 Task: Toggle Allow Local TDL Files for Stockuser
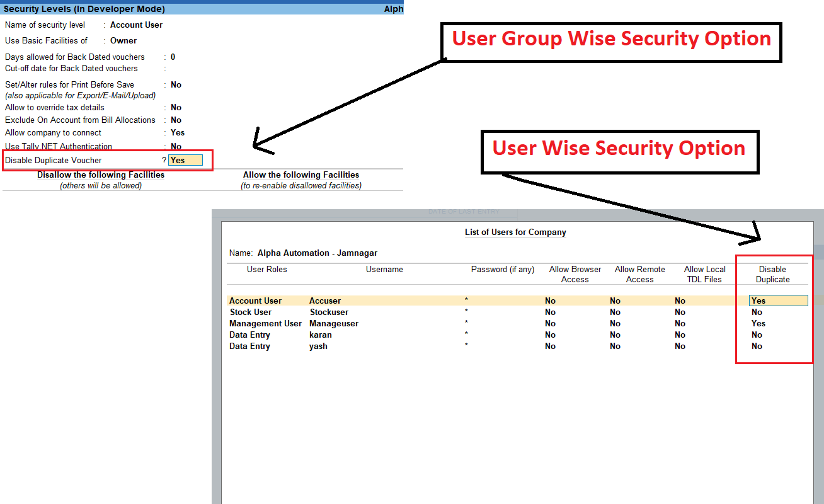pyautogui.click(x=680, y=312)
